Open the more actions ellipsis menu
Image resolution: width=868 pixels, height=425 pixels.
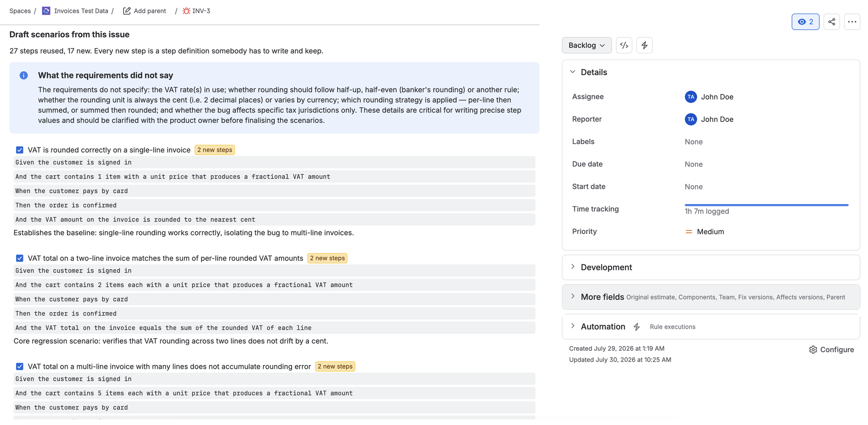852,22
